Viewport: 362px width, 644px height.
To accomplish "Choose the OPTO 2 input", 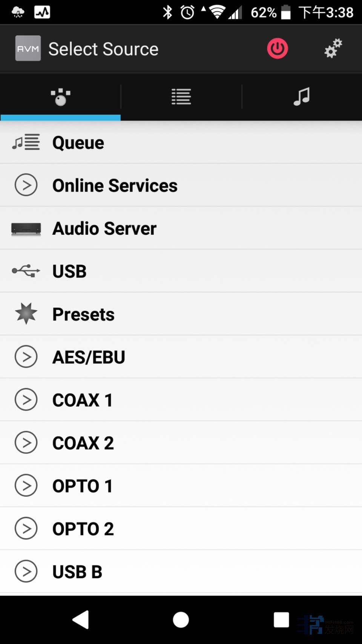I will click(x=83, y=529).
